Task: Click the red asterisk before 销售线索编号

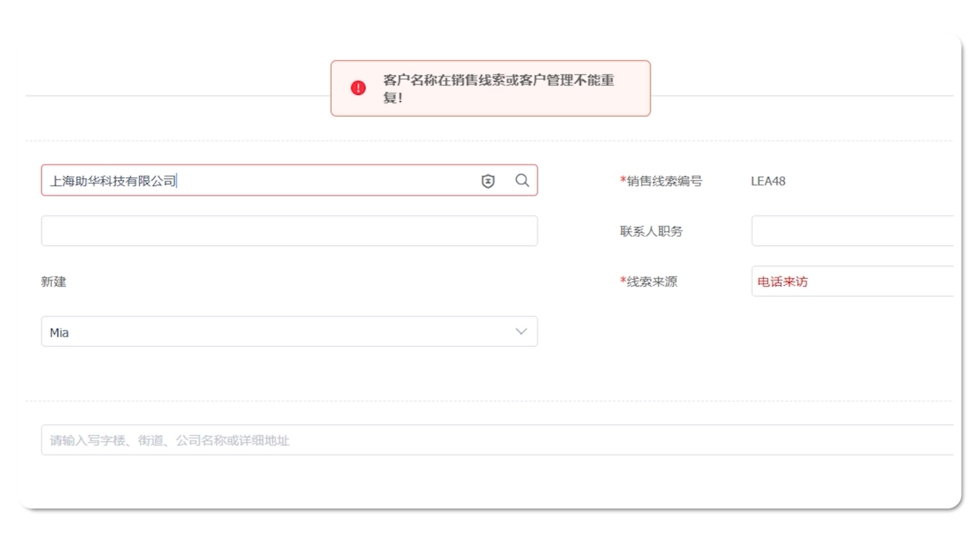Action: pos(623,181)
